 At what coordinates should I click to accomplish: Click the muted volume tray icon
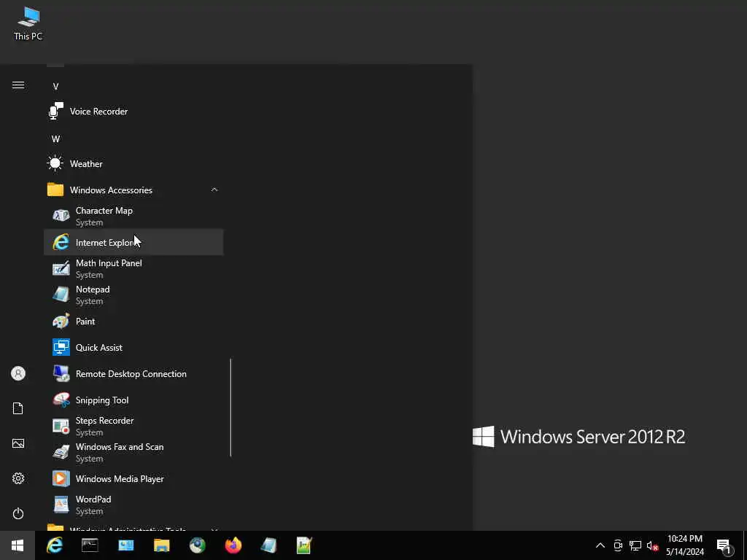[x=652, y=545]
